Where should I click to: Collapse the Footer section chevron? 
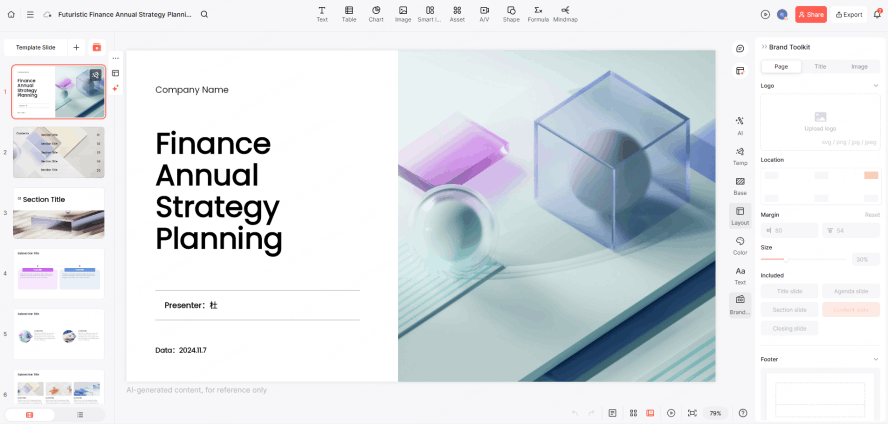tap(876, 359)
